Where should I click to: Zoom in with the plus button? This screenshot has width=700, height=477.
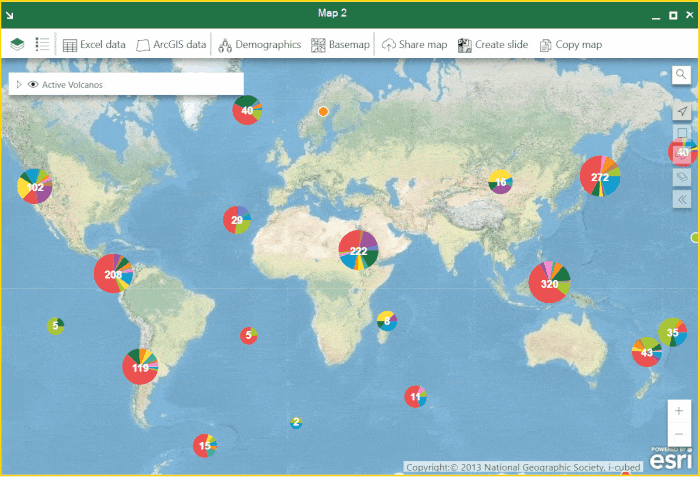point(679,411)
